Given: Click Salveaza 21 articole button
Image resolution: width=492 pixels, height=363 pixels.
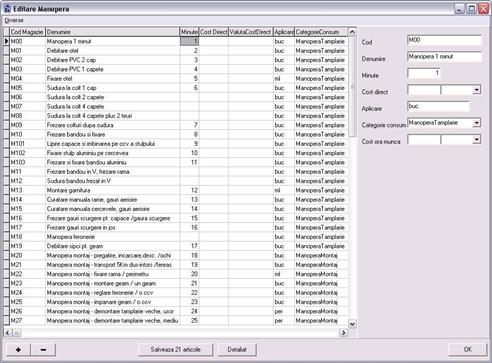Looking at the screenshot, I should tap(175, 349).
